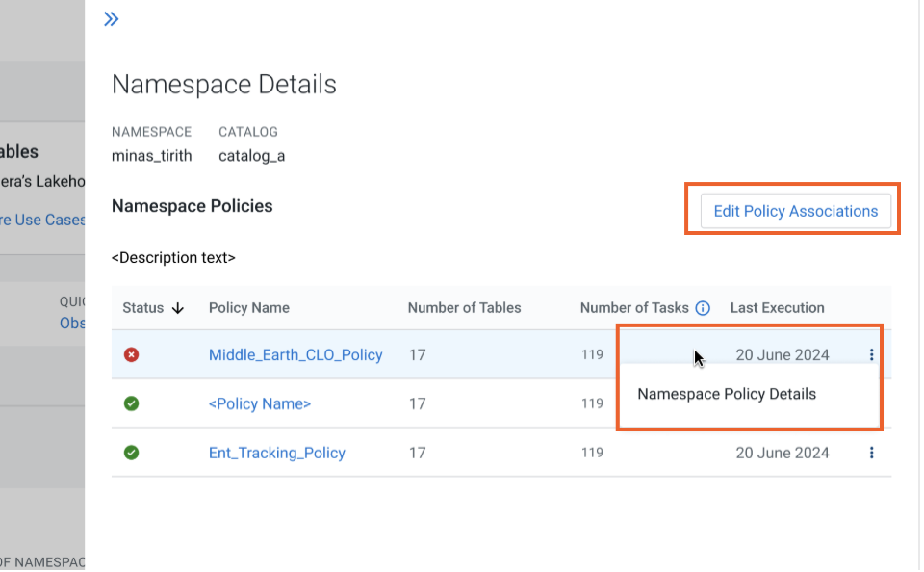The height and width of the screenshot is (572, 924).
Task: Select Namespace Policy Details from the row menu
Action: coord(726,394)
